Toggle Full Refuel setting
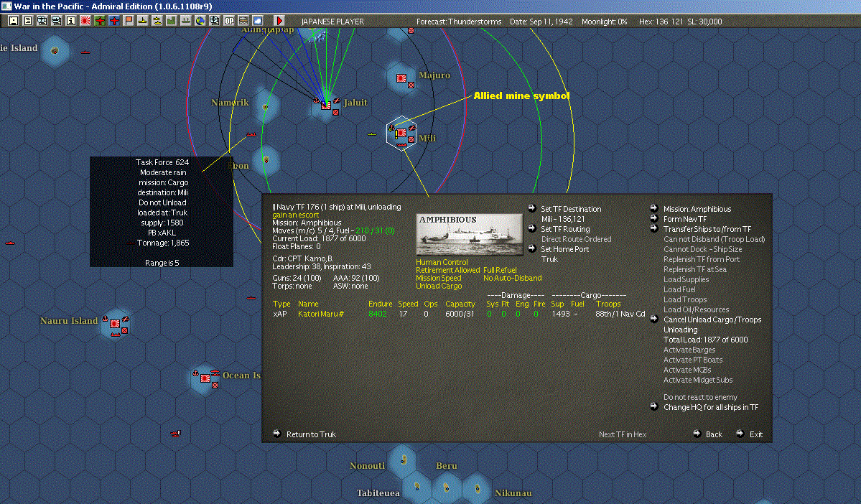Image resolution: width=861 pixels, height=504 pixels. pos(500,270)
